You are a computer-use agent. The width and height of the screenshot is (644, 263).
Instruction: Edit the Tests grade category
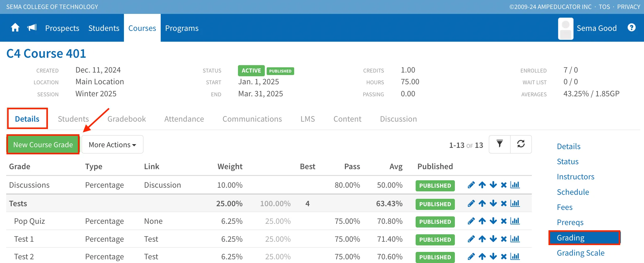[x=471, y=203]
